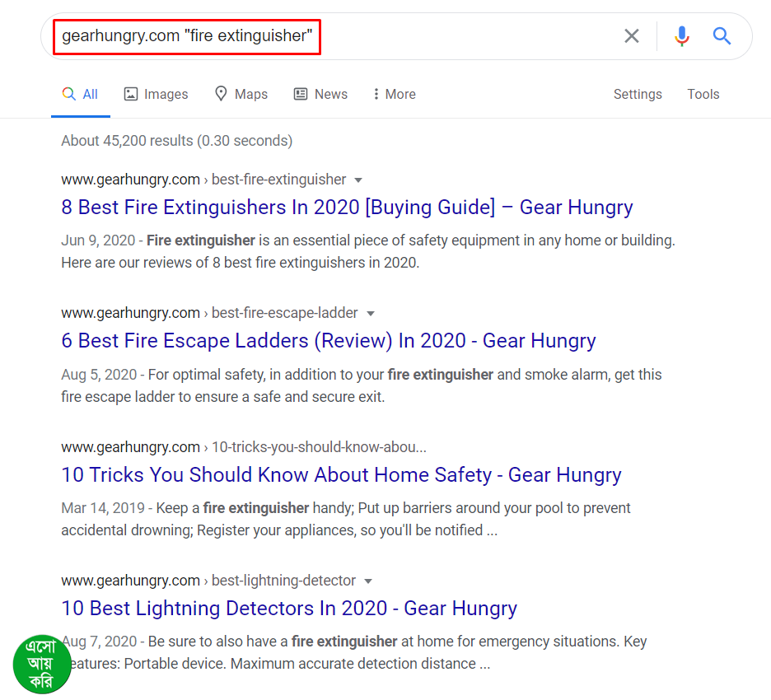This screenshot has height=700, width=771.
Task: Start voice search with the microphone icon
Action: pyautogui.click(x=681, y=36)
